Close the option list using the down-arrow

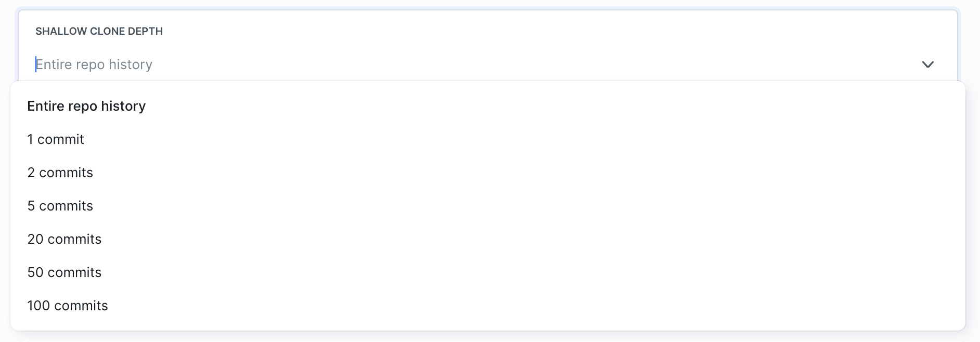927,64
